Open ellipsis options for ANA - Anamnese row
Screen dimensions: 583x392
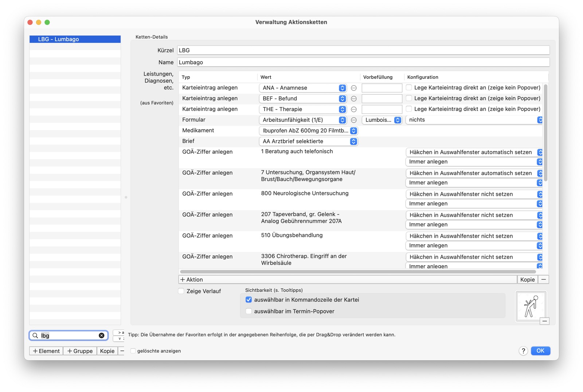[x=353, y=88]
